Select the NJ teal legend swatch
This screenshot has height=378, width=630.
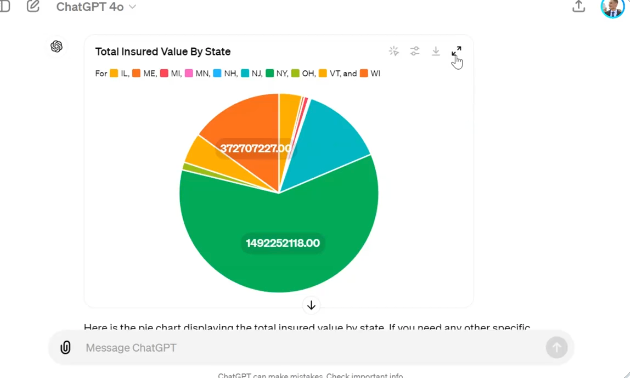(x=245, y=73)
